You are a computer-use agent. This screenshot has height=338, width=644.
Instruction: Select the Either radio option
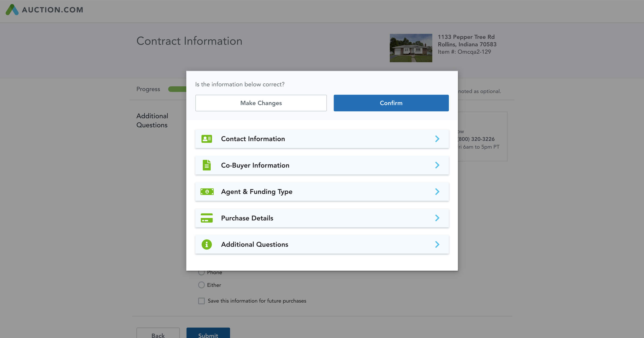(x=201, y=285)
